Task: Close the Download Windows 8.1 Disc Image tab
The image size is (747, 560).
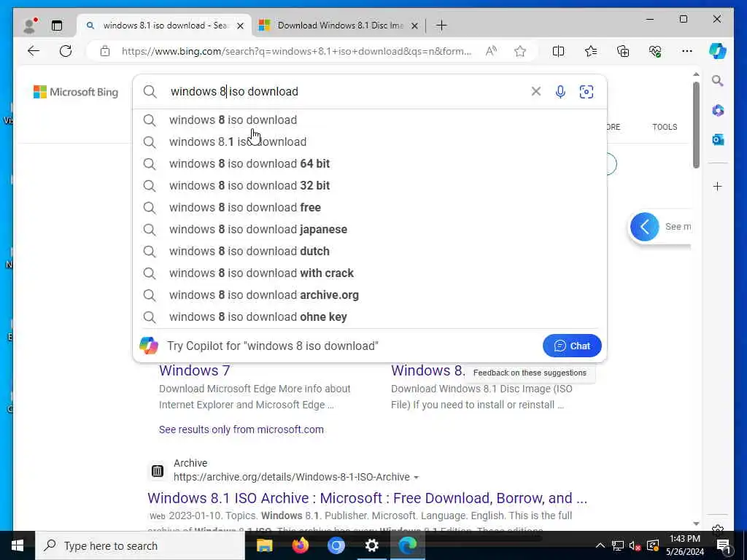Action: [x=414, y=26]
